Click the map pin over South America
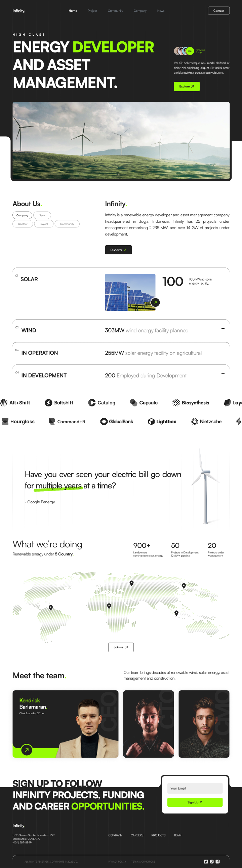 [51, 608]
